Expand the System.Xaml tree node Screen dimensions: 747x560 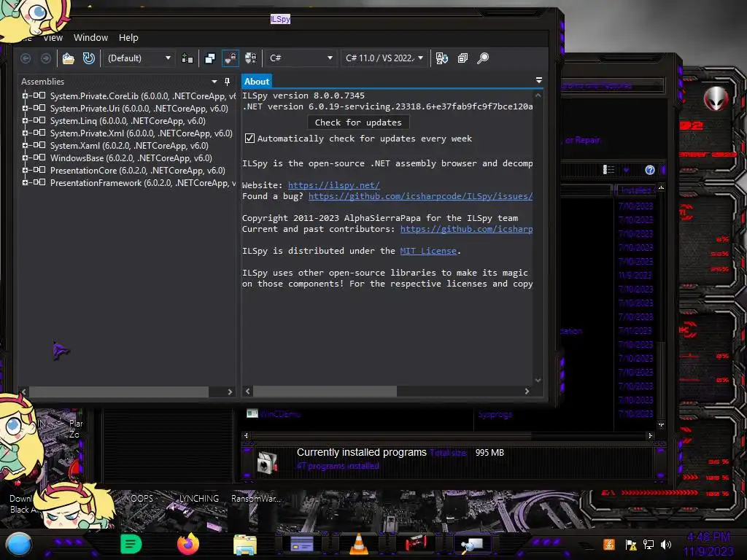pyautogui.click(x=25, y=145)
